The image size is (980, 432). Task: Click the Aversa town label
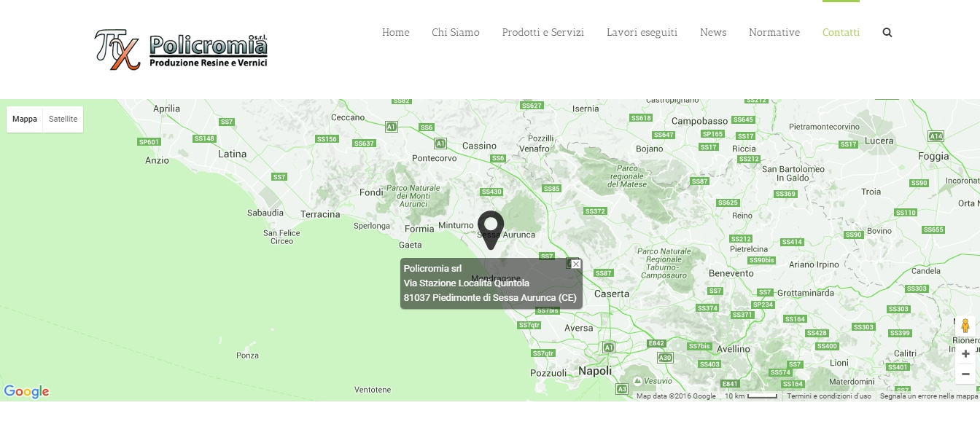coord(579,328)
